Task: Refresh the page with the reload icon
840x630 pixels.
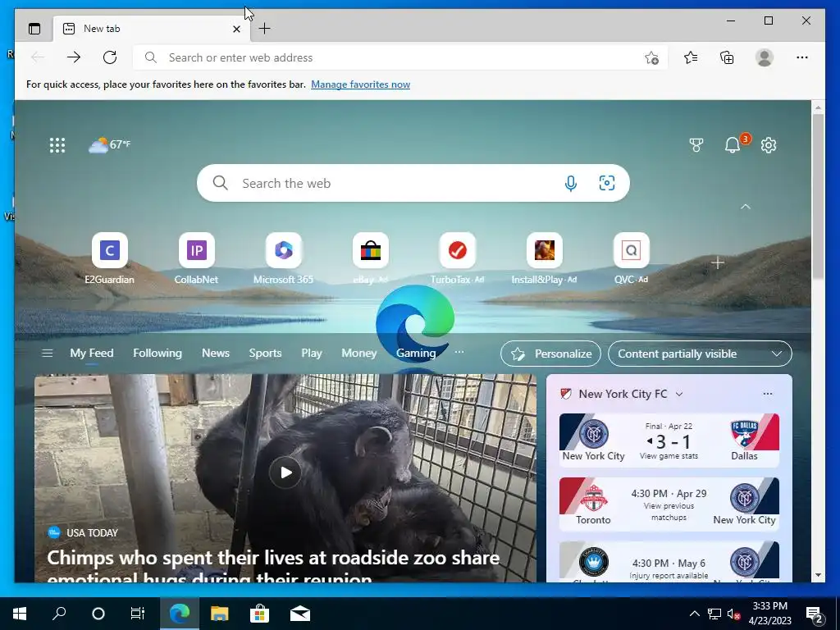Action: [110, 57]
